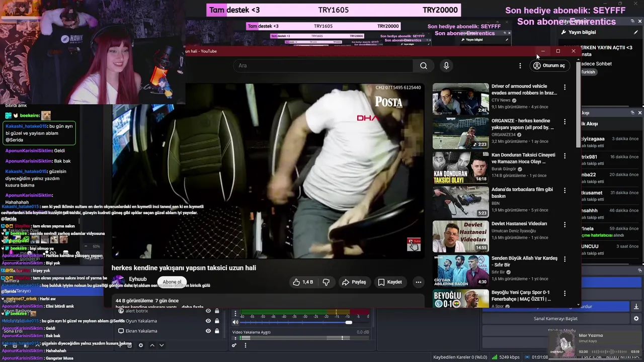
Task: Click the alert botrix globe icon
Action: pos(121,311)
